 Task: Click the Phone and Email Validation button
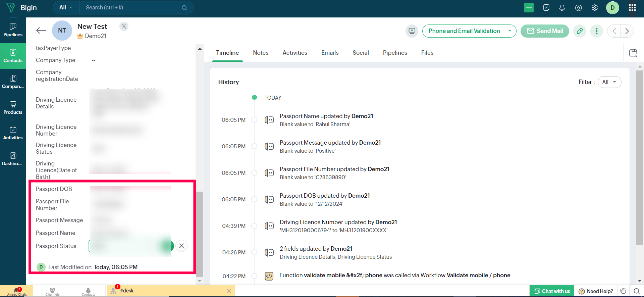(x=464, y=31)
